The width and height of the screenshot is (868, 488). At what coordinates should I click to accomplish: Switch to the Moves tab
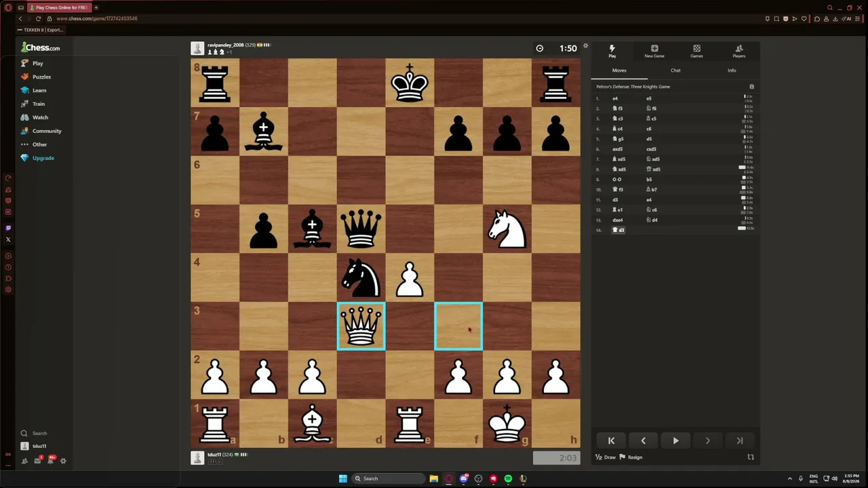[619, 70]
